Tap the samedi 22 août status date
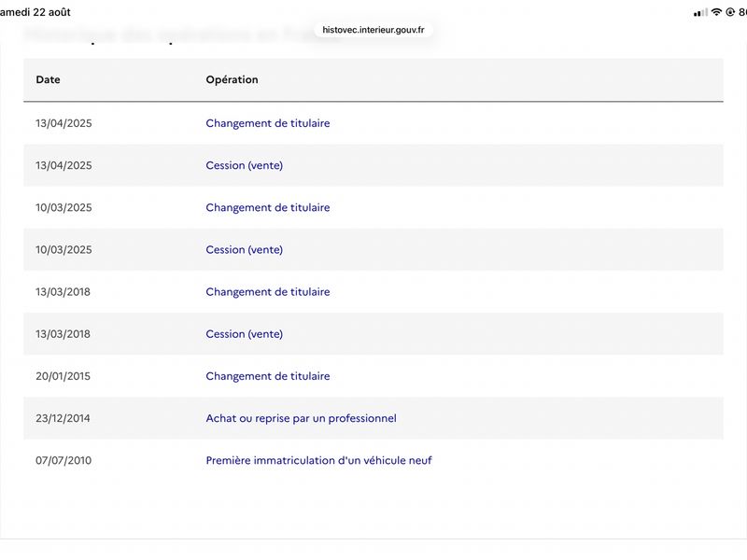The width and height of the screenshot is (747, 560). (x=35, y=12)
